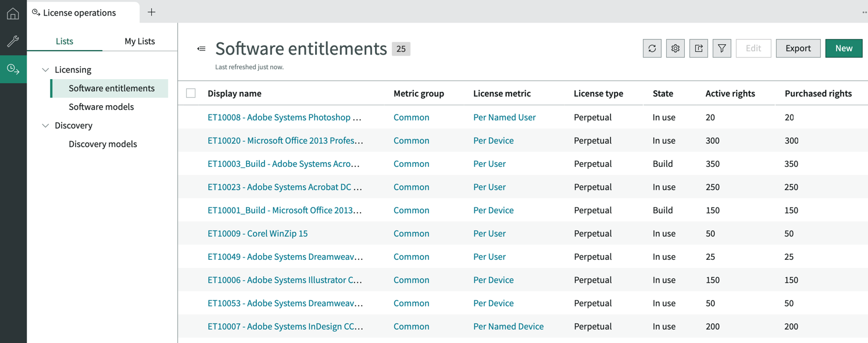The height and width of the screenshot is (343, 868).
Task: Click the share/open in new window icon
Action: click(699, 48)
